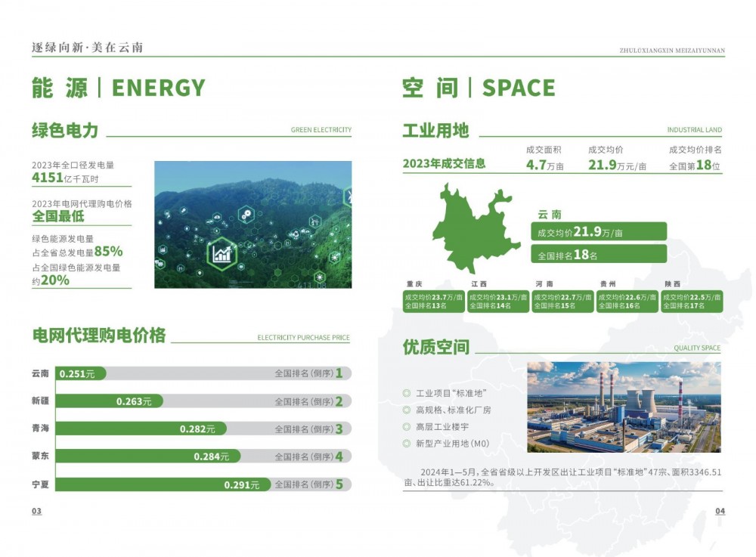Click the paragraph beginning 2024年1—5月

pos(562,477)
